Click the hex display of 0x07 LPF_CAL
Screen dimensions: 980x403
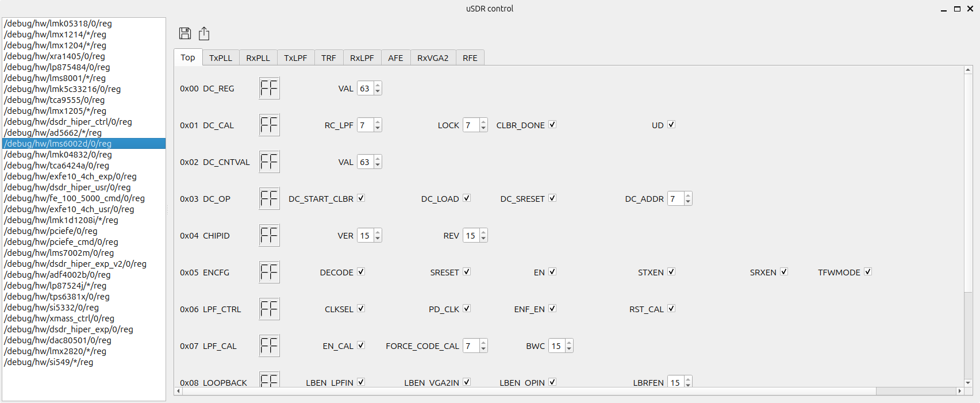click(x=269, y=346)
